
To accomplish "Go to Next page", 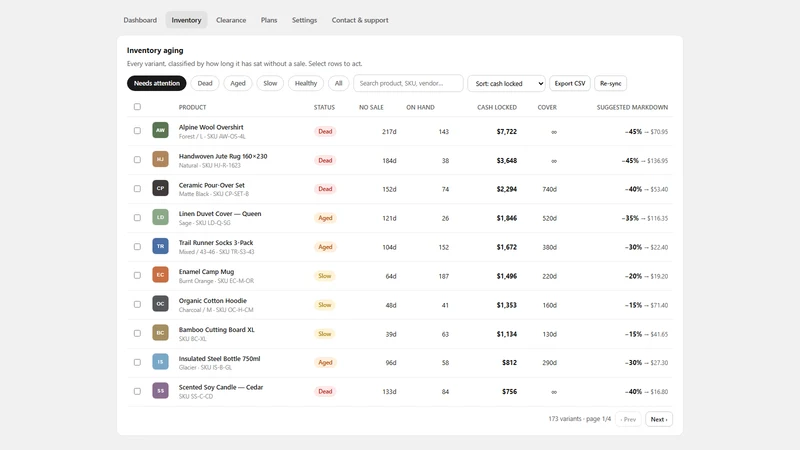I will (x=659, y=419).
